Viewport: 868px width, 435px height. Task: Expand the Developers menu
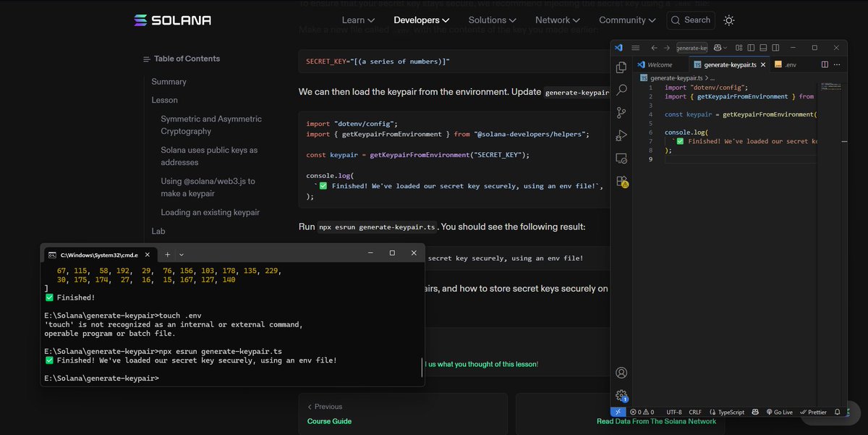point(422,20)
